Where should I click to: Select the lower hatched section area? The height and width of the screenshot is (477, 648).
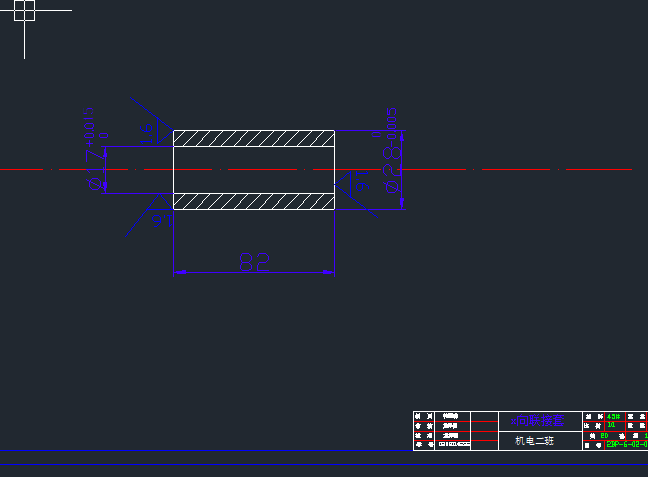pyautogui.click(x=254, y=201)
